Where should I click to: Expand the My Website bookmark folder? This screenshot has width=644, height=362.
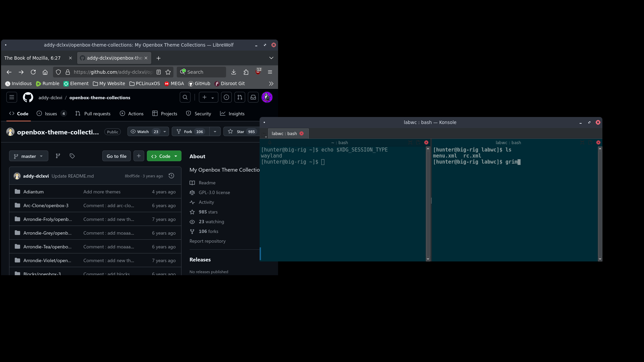tap(109, 83)
